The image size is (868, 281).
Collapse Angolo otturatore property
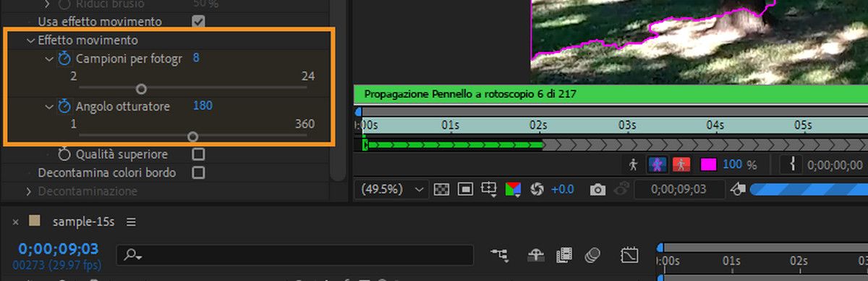(x=48, y=106)
